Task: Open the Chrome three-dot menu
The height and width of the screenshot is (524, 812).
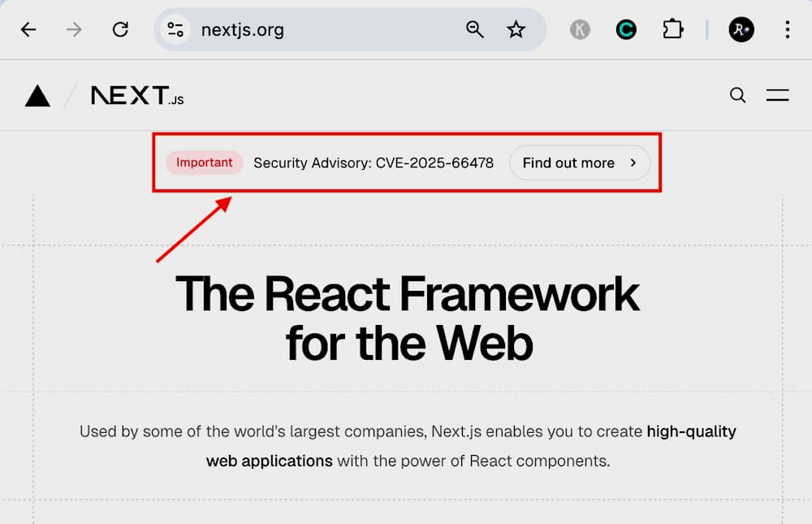Action: pos(787,30)
